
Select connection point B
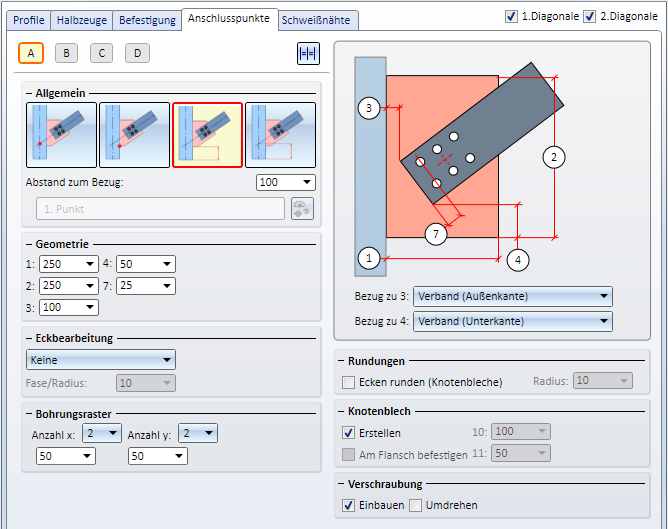click(x=66, y=53)
